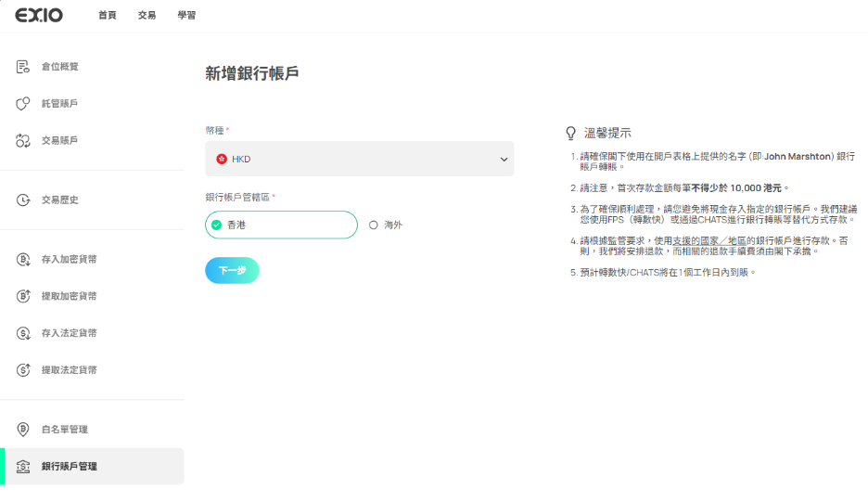Open the 學習 navigation item
The image size is (868, 502).
(x=186, y=16)
